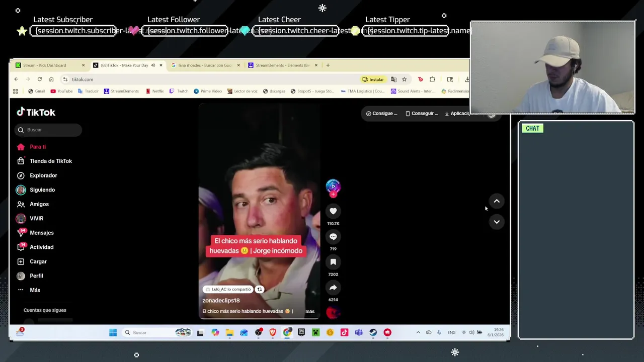
Task: Open the Windows Start button
Action: 113,332
